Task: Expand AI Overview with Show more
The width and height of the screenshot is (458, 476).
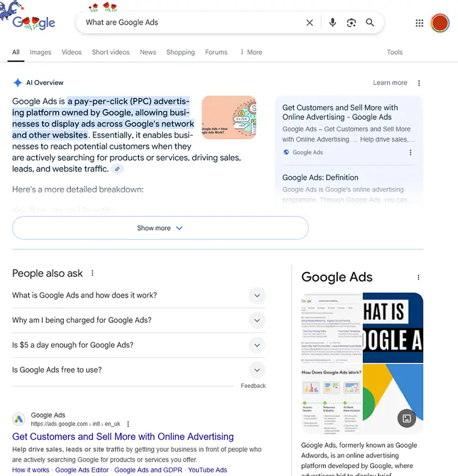Action: pos(160,228)
